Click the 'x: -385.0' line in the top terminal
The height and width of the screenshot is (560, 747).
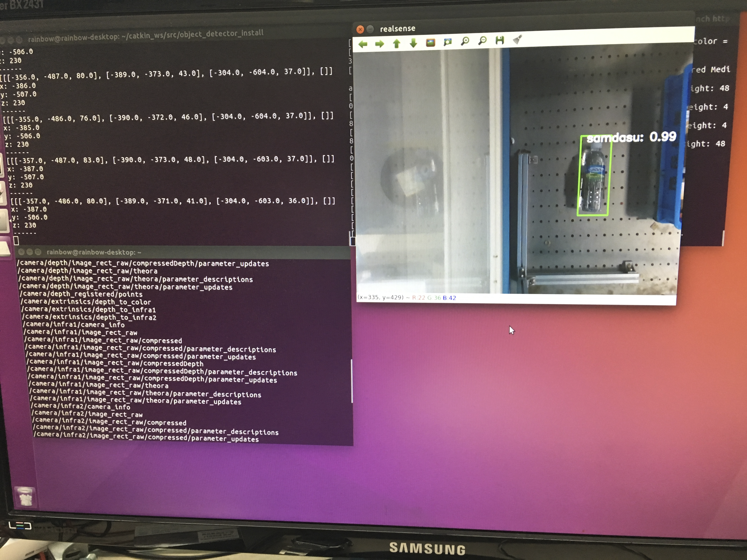[x=21, y=128]
